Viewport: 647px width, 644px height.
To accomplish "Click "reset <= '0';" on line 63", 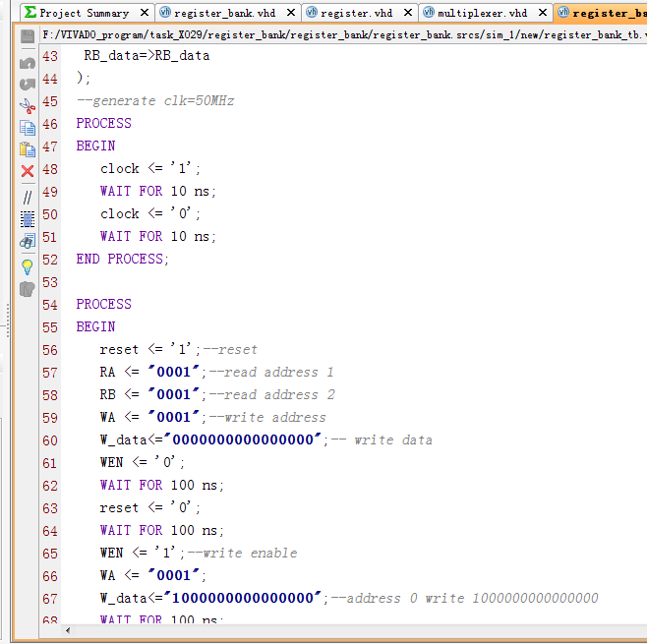I will coord(150,508).
